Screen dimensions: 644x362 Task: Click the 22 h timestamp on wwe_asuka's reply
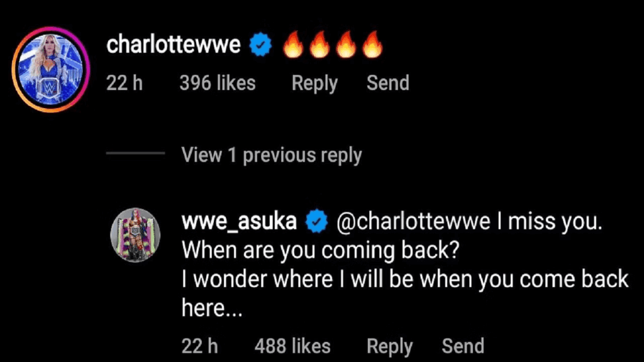click(200, 346)
